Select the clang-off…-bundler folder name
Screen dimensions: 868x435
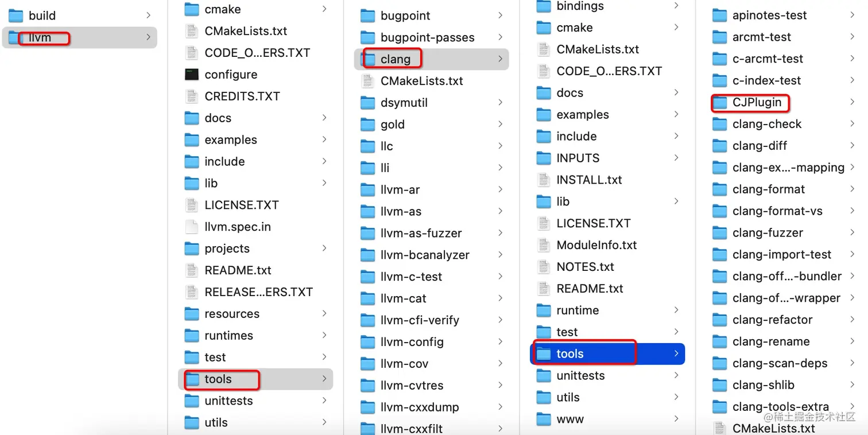787,276
